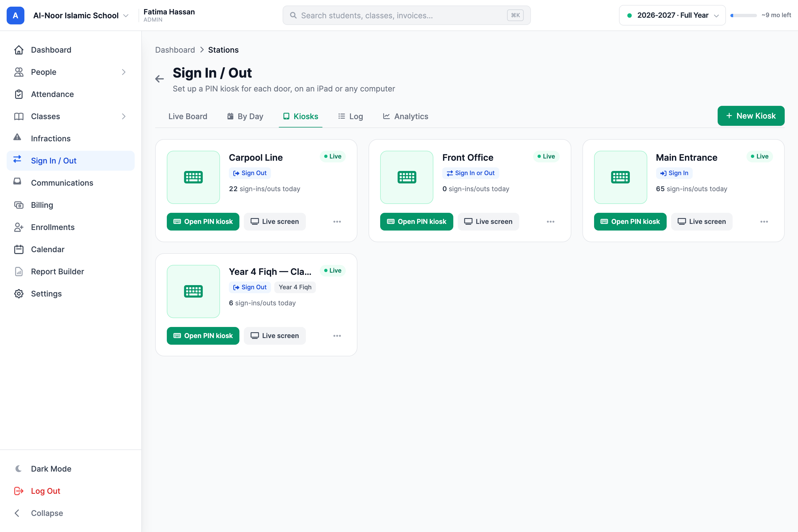The width and height of the screenshot is (798, 532).
Task: Open Al-Noor Islamic School switcher dropdown
Action: 81,15
